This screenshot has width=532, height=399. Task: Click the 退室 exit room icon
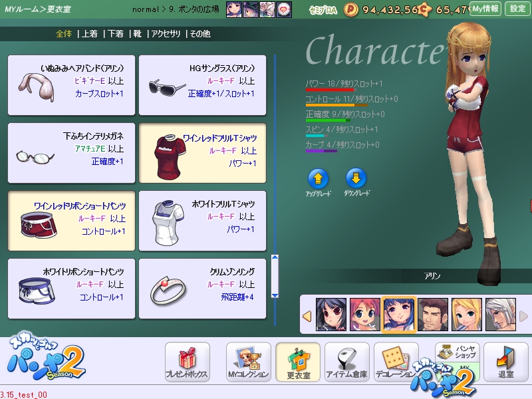point(506,362)
